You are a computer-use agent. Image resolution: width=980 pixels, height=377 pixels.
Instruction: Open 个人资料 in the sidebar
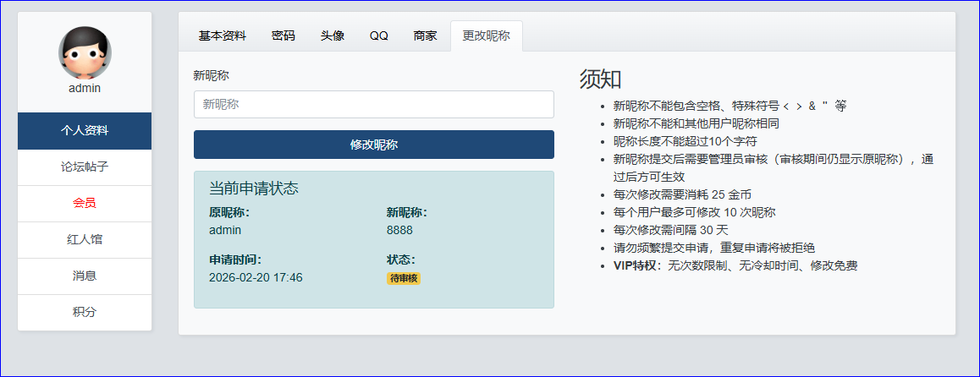(85, 131)
